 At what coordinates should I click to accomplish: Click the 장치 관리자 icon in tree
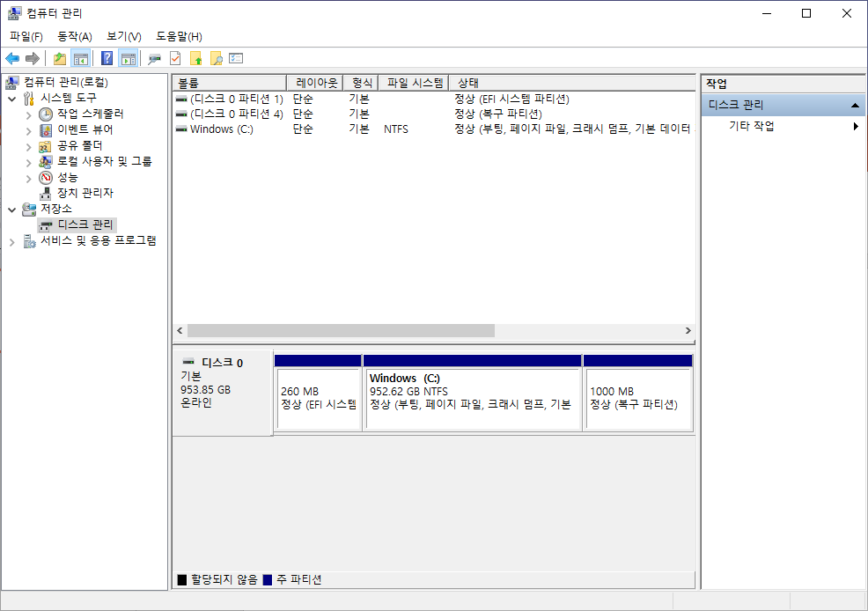(x=46, y=193)
